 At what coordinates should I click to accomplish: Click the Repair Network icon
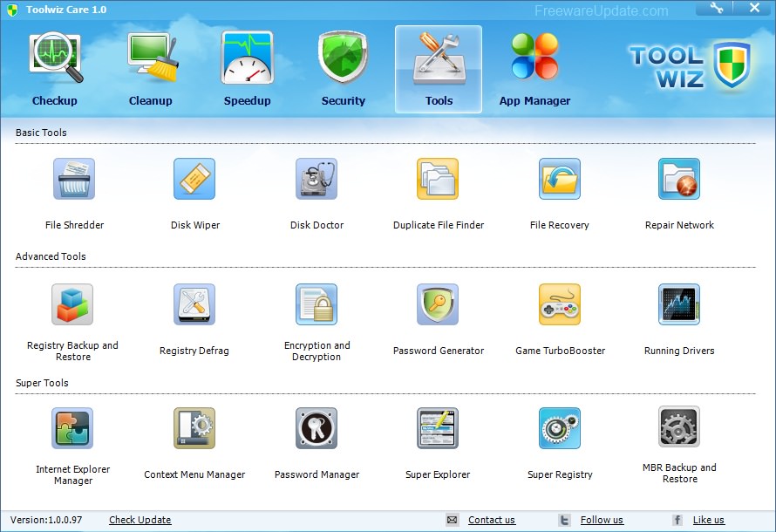click(x=679, y=179)
